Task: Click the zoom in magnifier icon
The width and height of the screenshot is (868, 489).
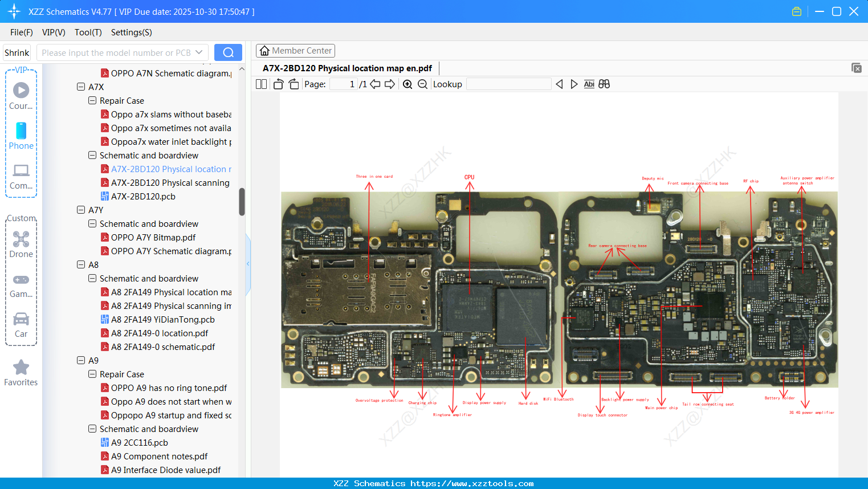Action: point(407,84)
